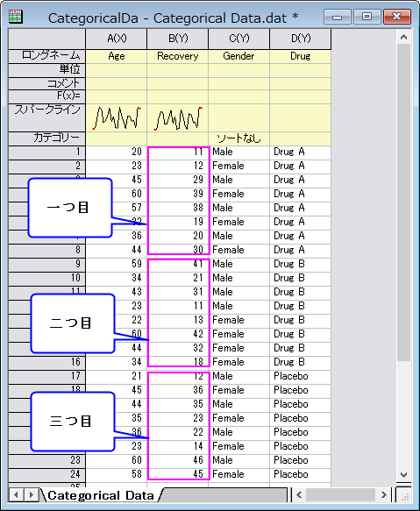Click the horizontal scrollbar thumb
420x511 pixels.
click(x=340, y=495)
